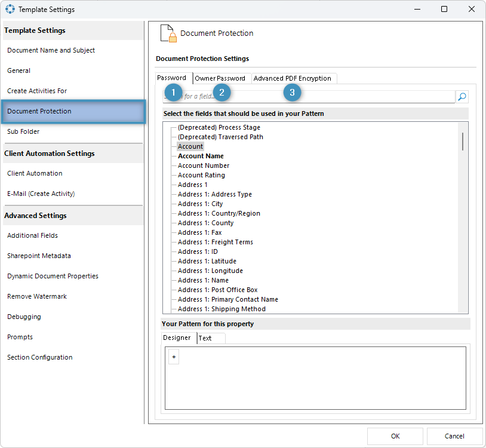Open the Sub Folder settings

click(x=23, y=131)
